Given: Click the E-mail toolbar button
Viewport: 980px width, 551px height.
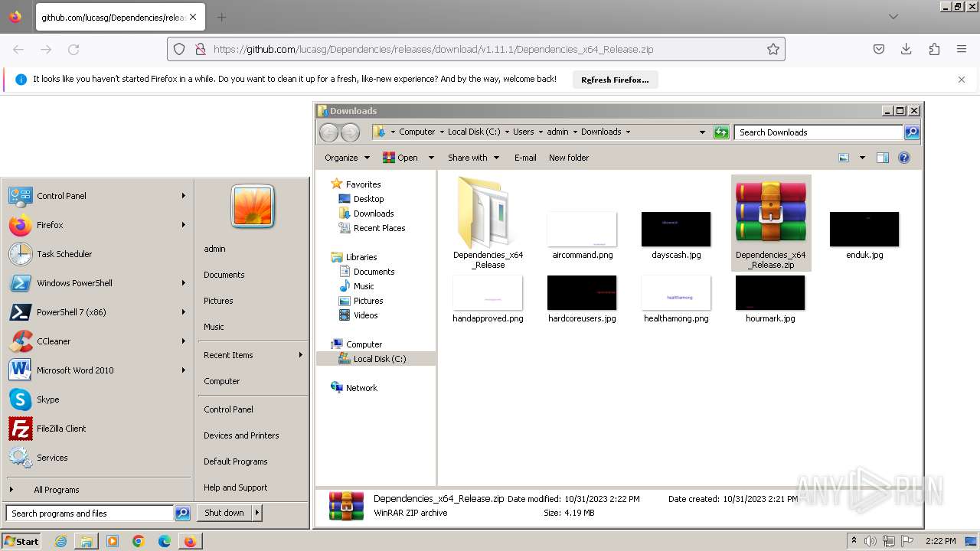Looking at the screenshot, I should [x=525, y=158].
